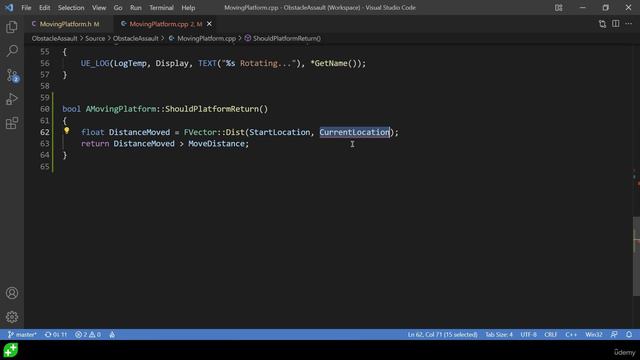The width and height of the screenshot is (640, 360).
Task: Click the highlighted CurrentLocation text
Action: coord(354,132)
